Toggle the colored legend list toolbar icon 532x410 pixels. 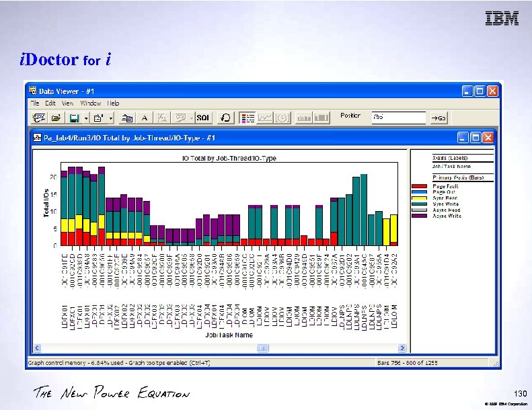click(248, 118)
